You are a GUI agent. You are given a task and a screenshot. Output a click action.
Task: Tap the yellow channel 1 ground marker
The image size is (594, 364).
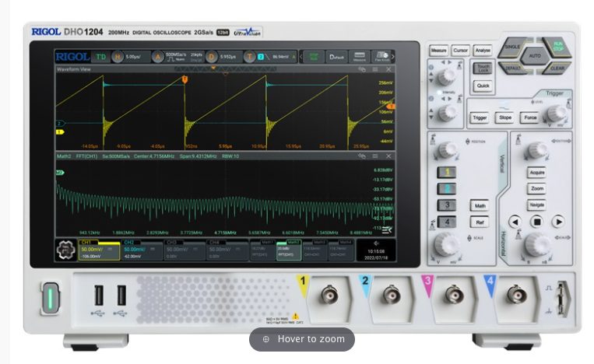(60, 131)
